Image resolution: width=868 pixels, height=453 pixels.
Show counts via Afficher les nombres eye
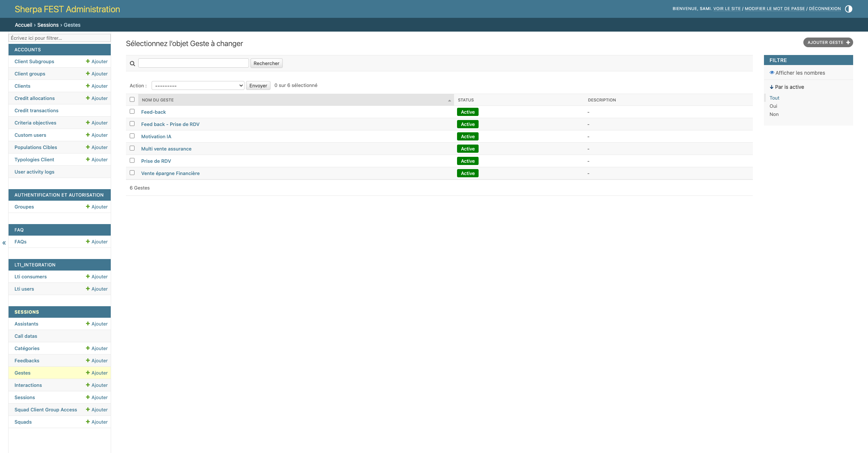pos(772,73)
